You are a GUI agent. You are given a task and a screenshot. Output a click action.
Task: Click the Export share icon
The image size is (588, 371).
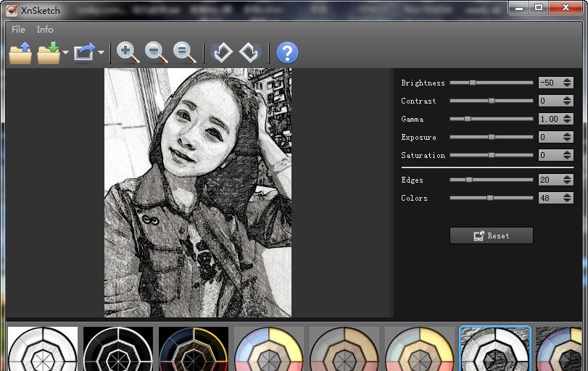point(85,53)
